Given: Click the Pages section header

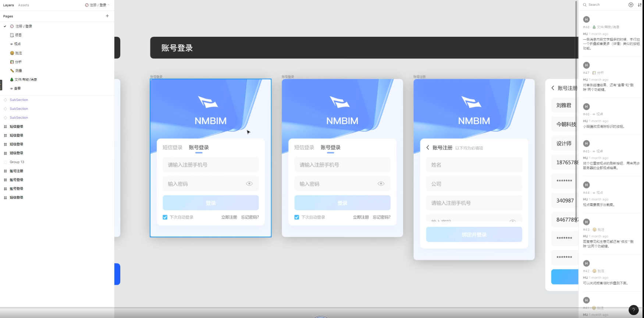Looking at the screenshot, I should [x=8, y=16].
